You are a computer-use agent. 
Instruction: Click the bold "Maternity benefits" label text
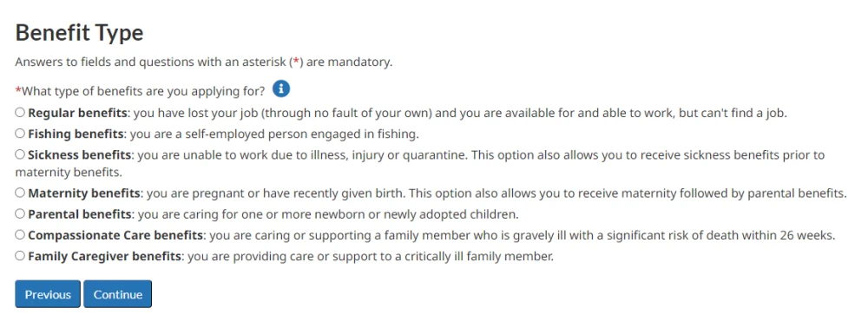(84, 194)
